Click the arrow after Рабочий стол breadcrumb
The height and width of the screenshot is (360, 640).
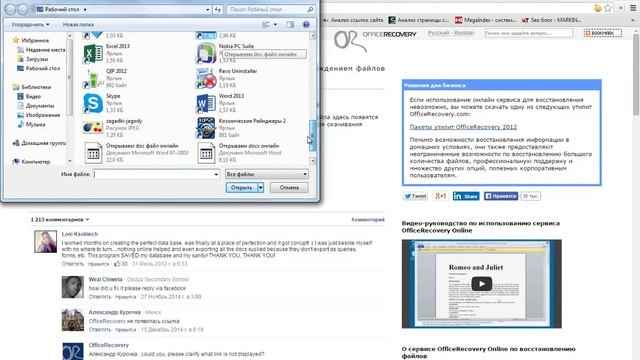coord(85,9)
